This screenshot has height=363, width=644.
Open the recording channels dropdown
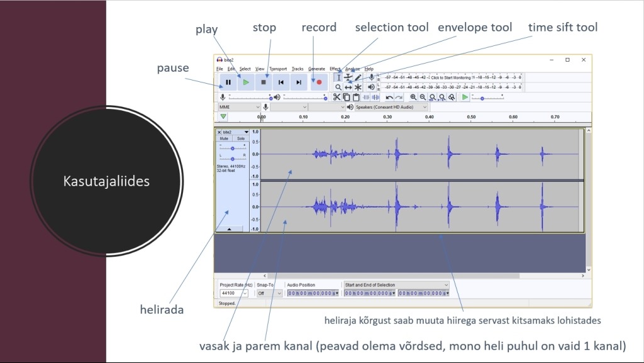[x=327, y=107]
